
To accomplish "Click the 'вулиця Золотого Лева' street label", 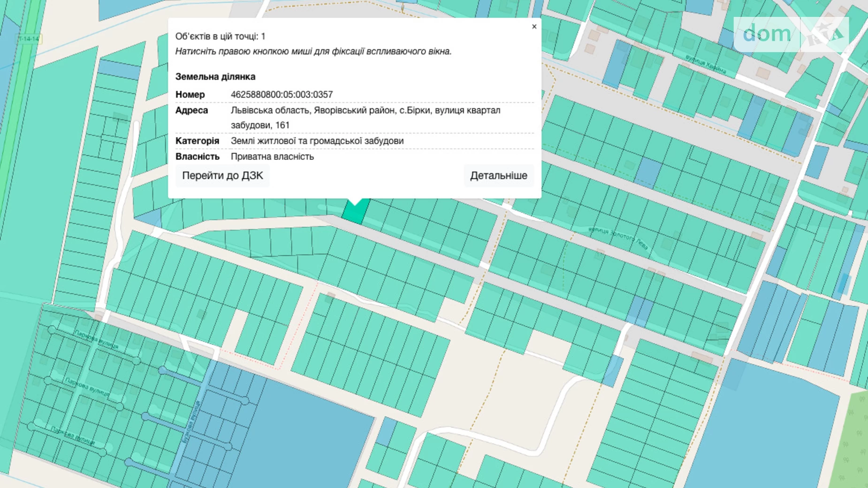I will coord(619,237).
